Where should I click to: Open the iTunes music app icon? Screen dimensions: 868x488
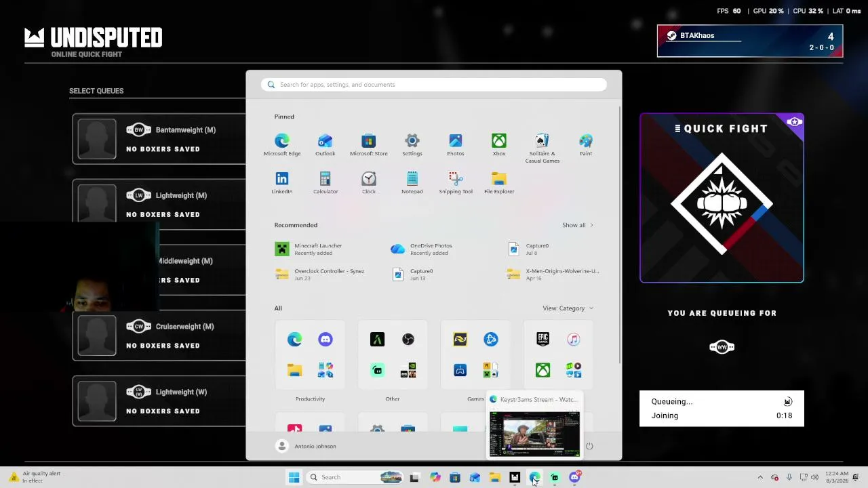point(574,340)
